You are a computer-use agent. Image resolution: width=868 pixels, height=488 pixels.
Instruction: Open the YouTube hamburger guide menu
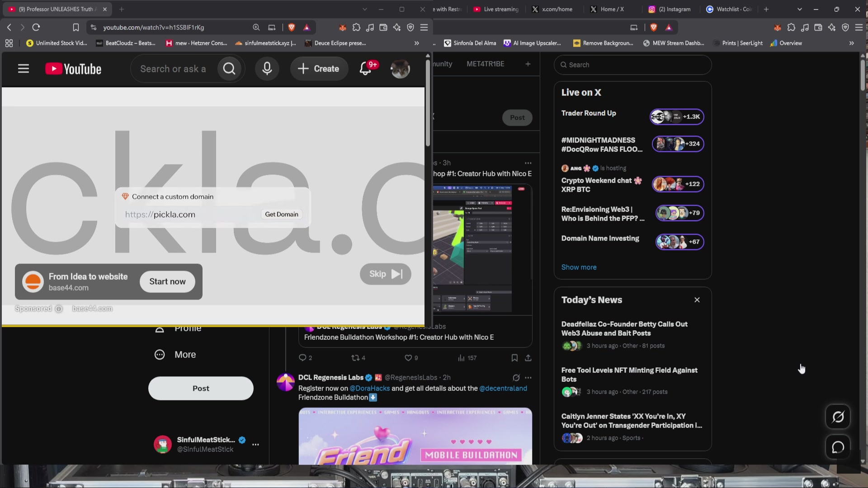click(x=24, y=69)
